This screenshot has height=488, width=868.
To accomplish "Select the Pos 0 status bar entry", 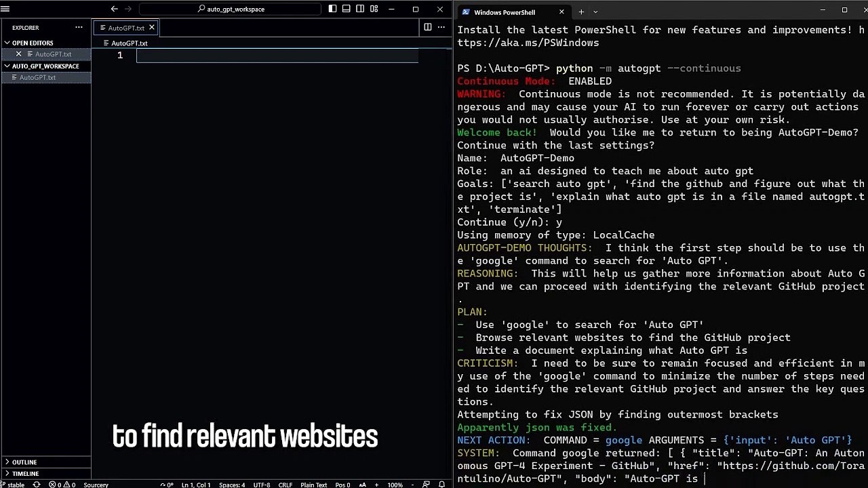I will (x=343, y=485).
